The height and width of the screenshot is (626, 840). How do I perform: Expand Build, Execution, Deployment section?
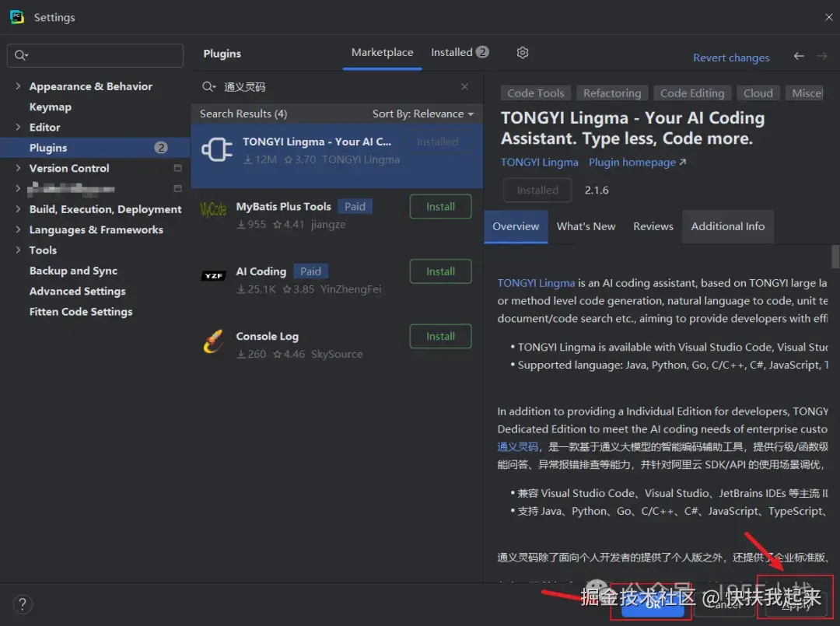[x=18, y=209]
